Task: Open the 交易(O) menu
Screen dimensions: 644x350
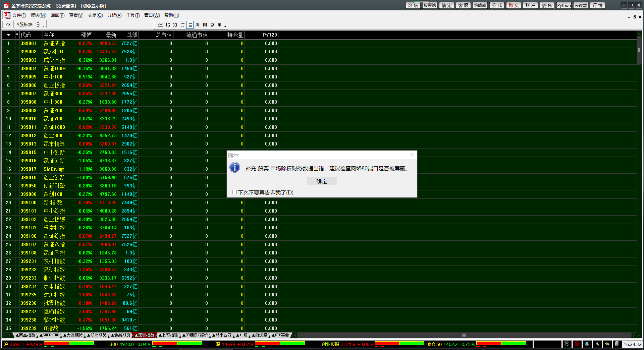Action: 95,15
